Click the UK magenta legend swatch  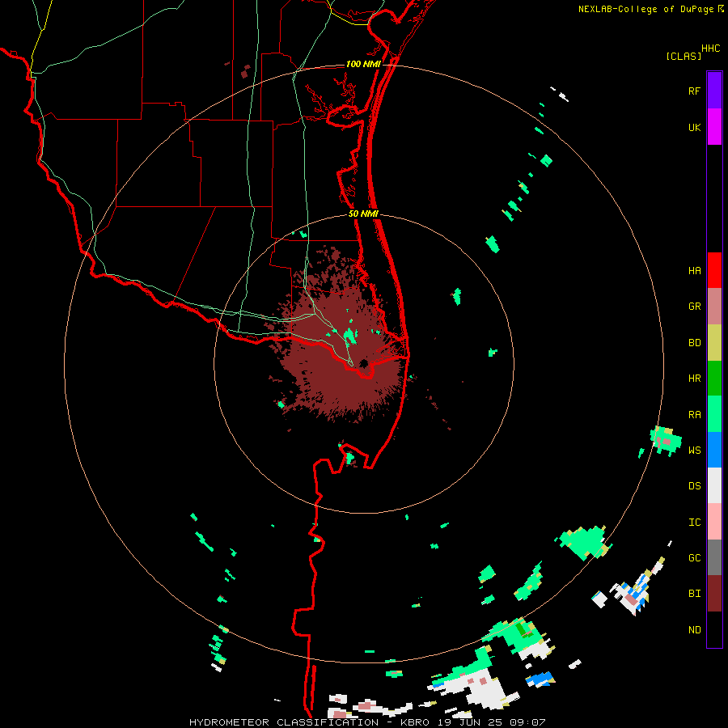click(714, 127)
